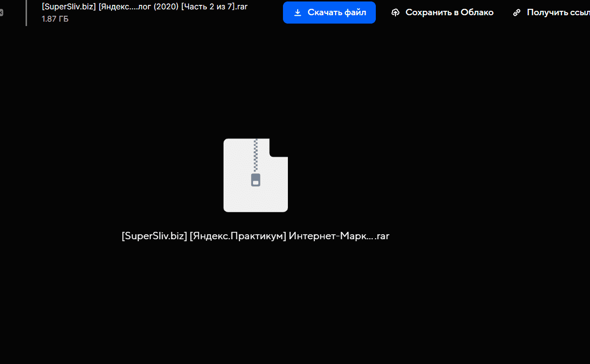The height and width of the screenshot is (364, 590).
Task: Click the zipper teeth track on the archive icon
Action: pyautogui.click(x=255, y=155)
